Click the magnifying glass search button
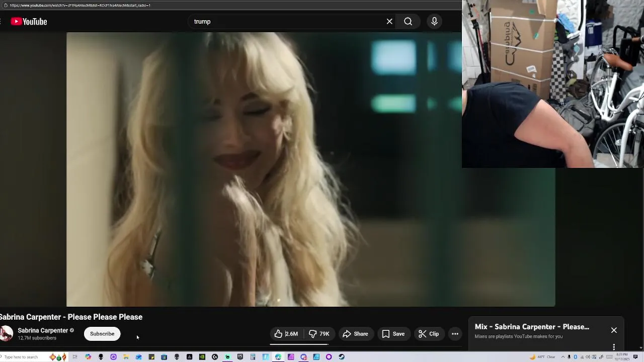The height and width of the screenshot is (362, 644). [408, 22]
